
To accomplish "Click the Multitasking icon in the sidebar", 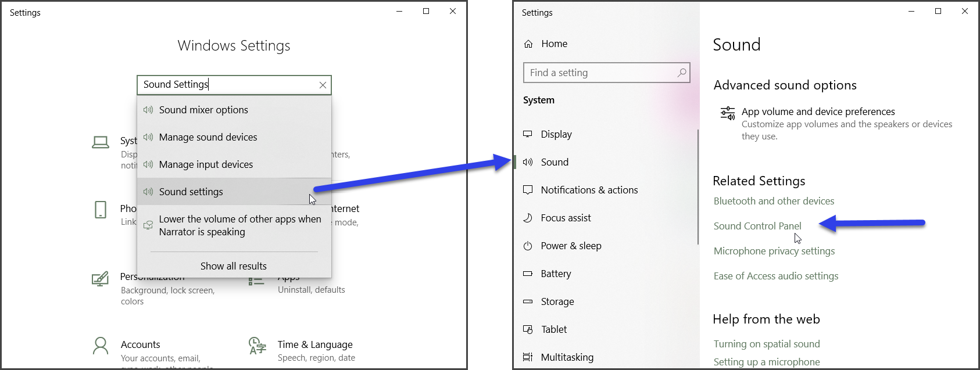I will (528, 357).
